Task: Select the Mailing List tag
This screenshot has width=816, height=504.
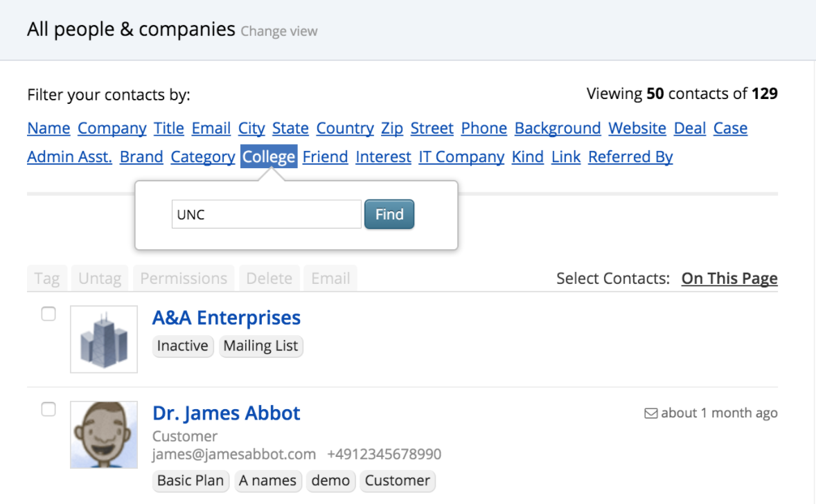Action: (260, 346)
